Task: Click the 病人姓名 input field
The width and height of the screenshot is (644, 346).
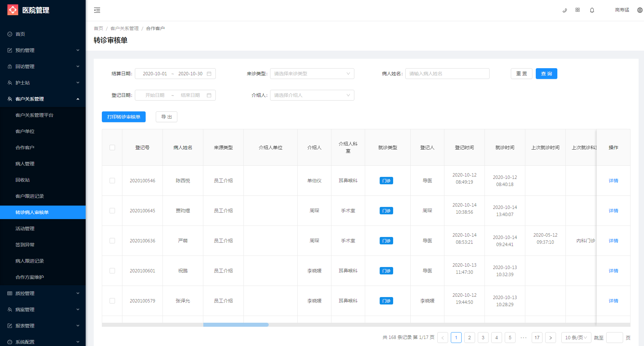Action: [447, 74]
